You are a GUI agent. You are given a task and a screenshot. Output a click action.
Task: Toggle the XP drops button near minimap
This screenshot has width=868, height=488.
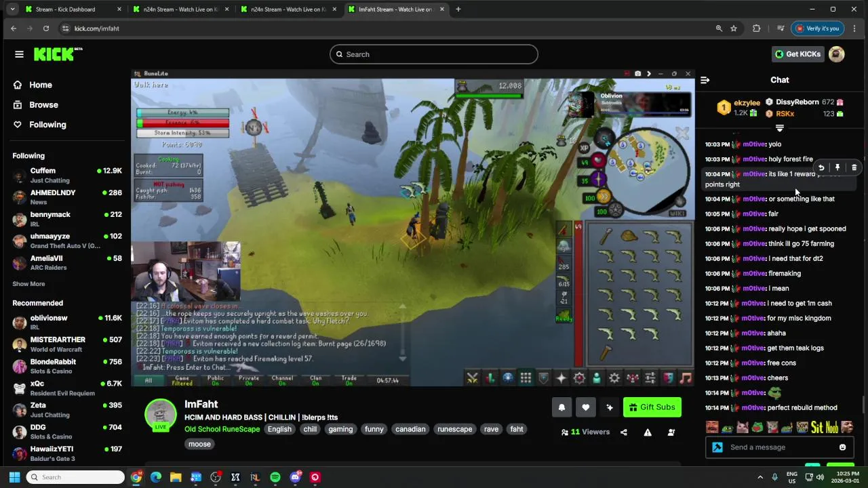pos(585,147)
